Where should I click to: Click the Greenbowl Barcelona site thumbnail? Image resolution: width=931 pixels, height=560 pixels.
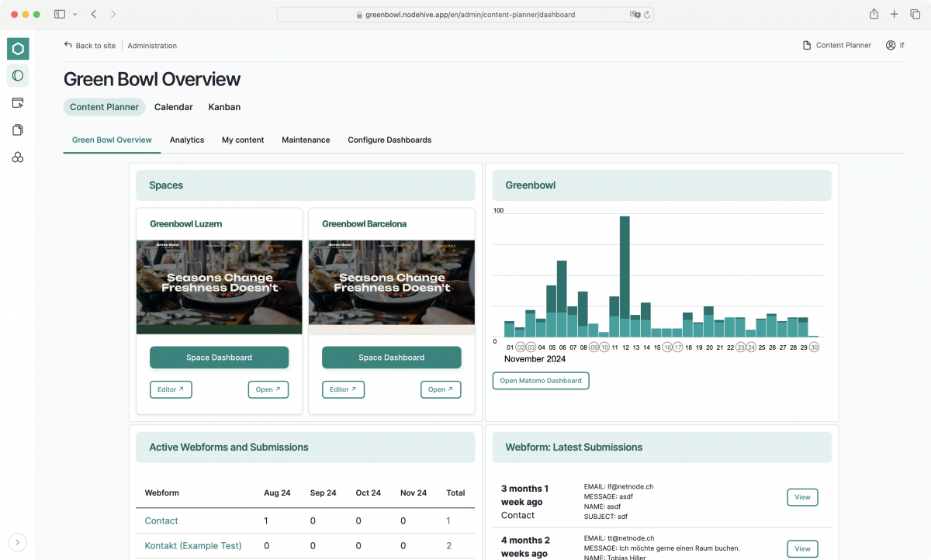tap(391, 287)
